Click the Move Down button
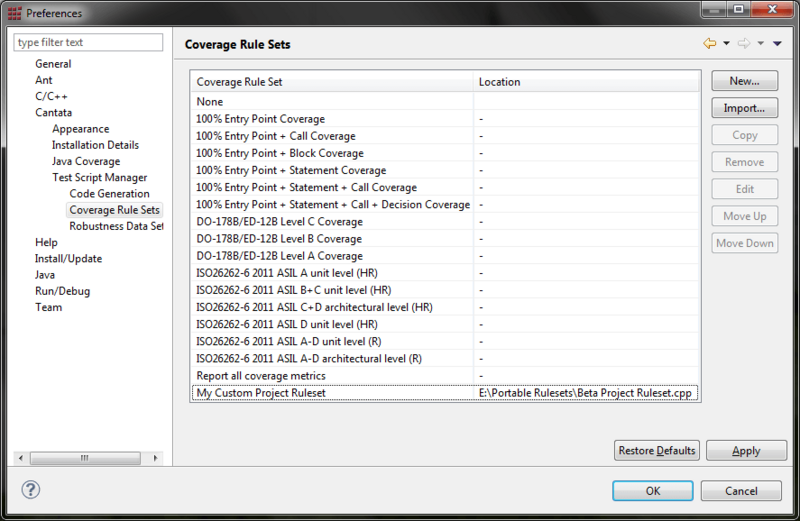The width and height of the screenshot is (800, 521). coord(744,243)
